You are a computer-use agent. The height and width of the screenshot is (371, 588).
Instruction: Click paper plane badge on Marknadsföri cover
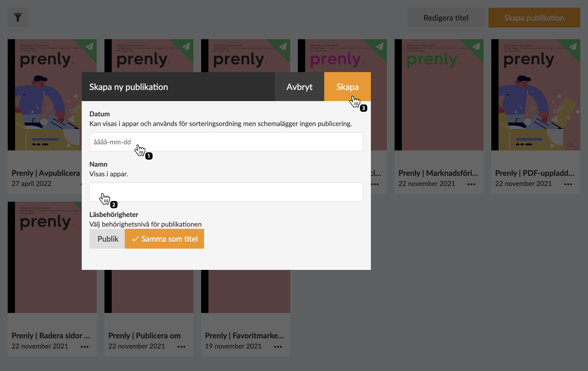[476, 46]
